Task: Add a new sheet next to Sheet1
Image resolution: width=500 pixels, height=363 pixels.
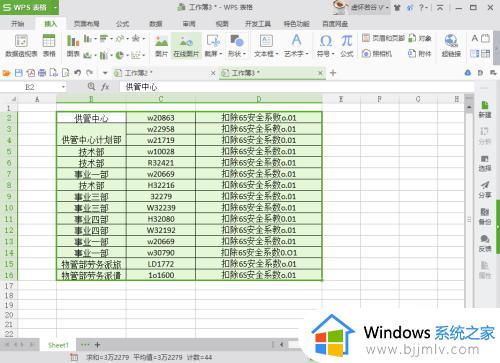Action: pyautogui.click(x=97, y=345)
